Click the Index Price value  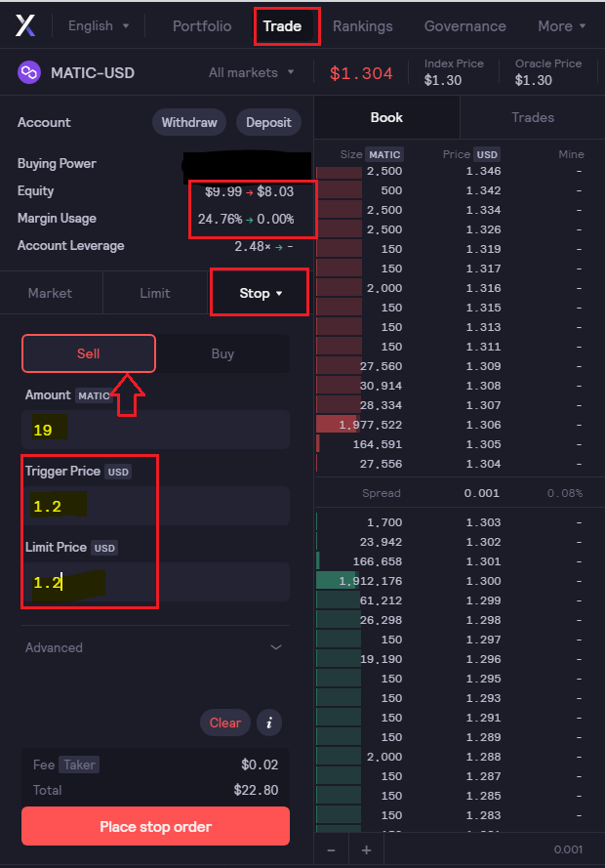click(x=443, y=80)
